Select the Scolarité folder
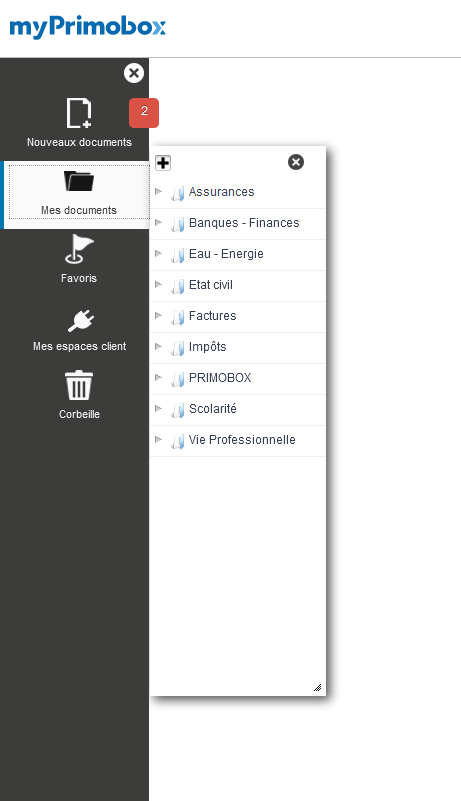Screen dimensions: 461x801 coord(238,409)
